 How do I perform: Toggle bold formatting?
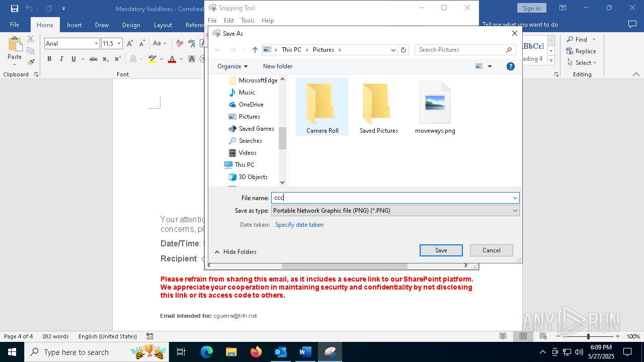point(49,59)
